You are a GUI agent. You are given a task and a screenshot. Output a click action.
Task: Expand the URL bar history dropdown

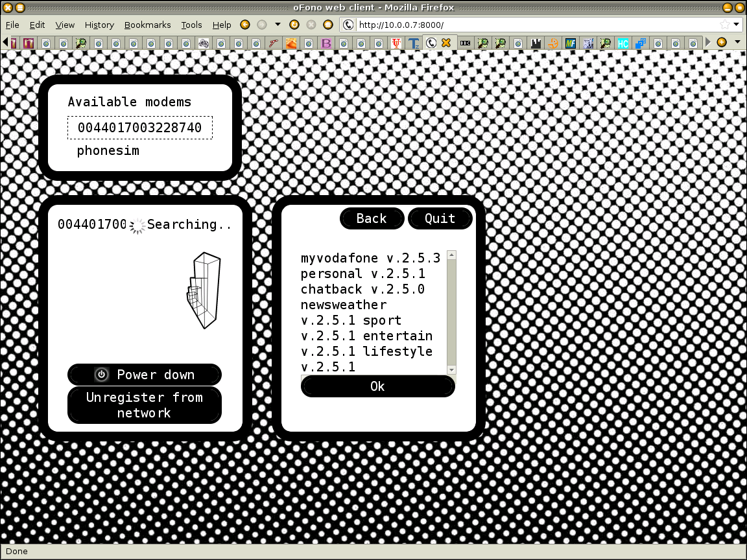click(737, 25)
